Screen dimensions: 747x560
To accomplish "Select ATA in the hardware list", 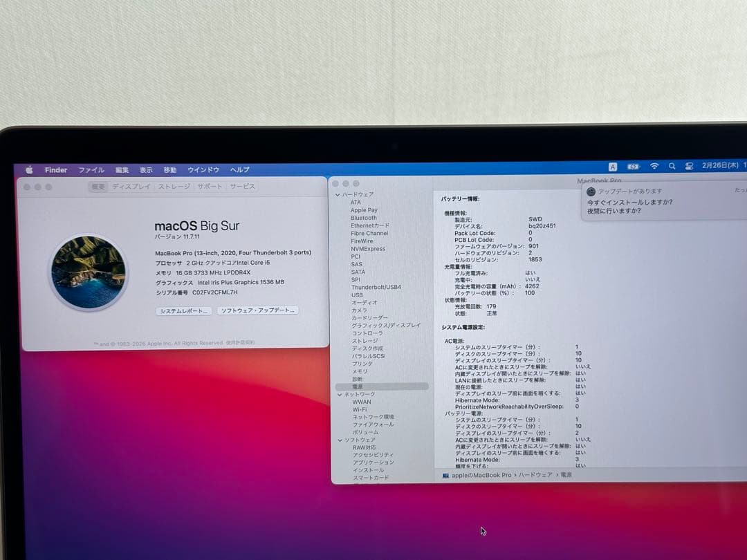I will [x=356, y=203].
